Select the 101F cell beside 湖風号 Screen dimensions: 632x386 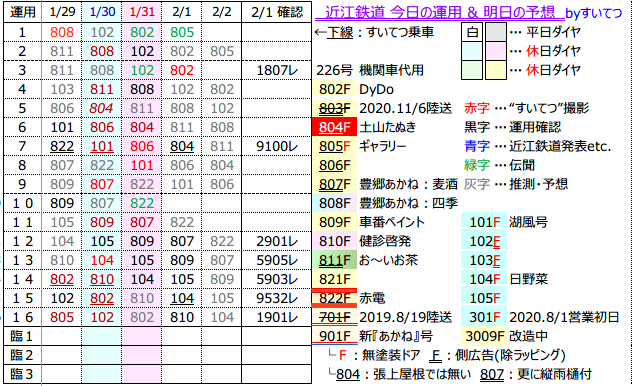pos(484,222)
